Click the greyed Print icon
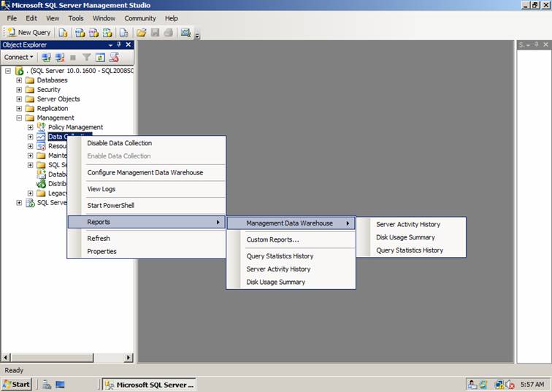The image size is (552, 392). pyautogui.click(x=169, y=33)
